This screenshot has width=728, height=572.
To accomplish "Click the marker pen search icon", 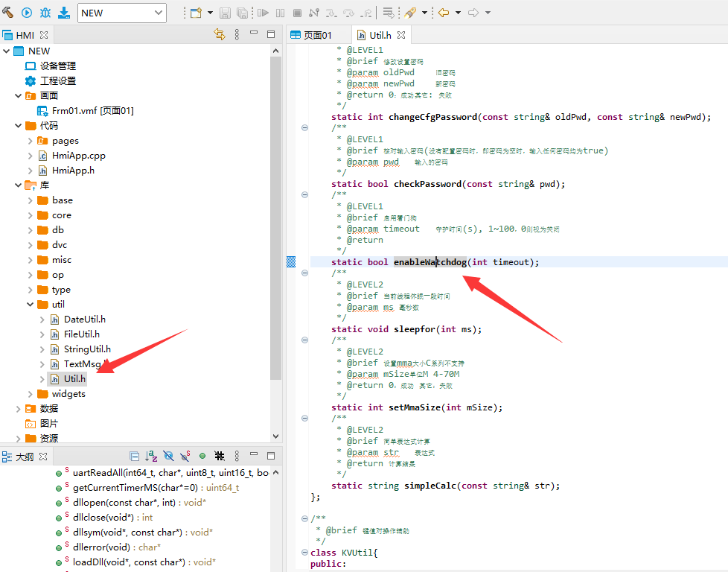I will point(410,13).
